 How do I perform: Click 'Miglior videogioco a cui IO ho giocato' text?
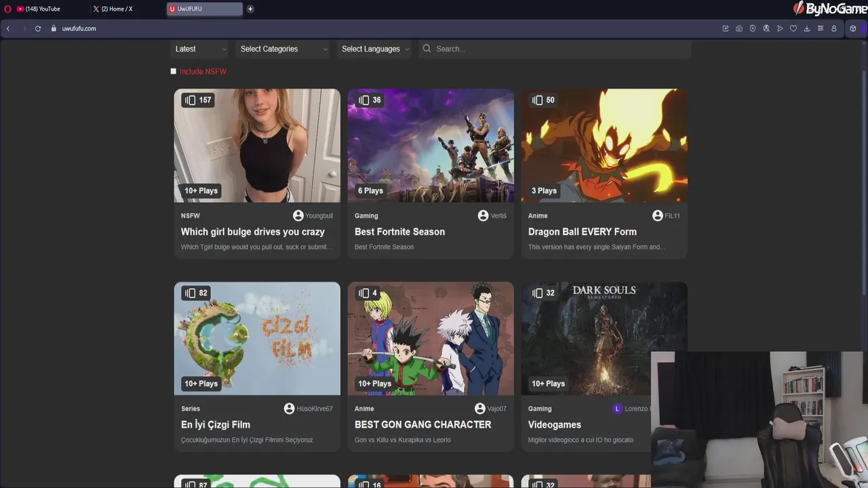[580, 440]
